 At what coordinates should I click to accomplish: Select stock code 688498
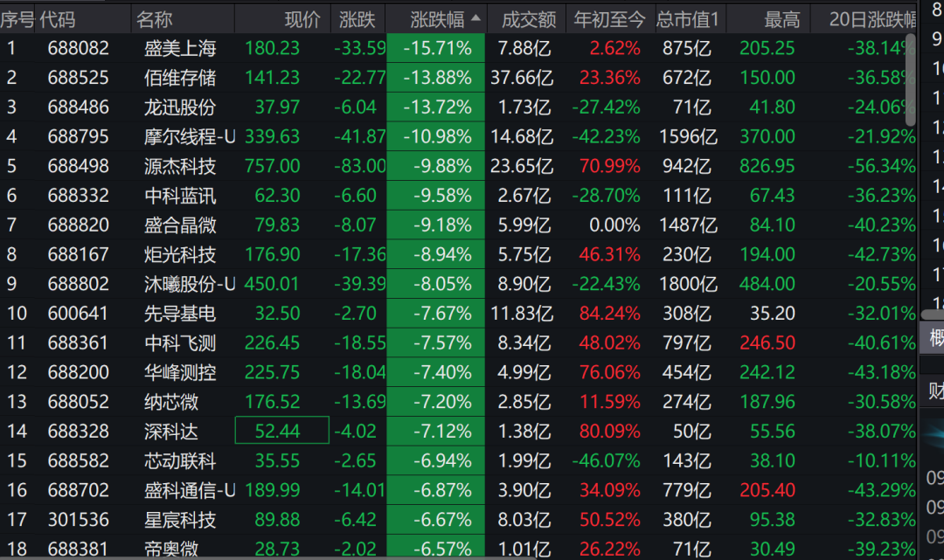[x=79, y=166]
